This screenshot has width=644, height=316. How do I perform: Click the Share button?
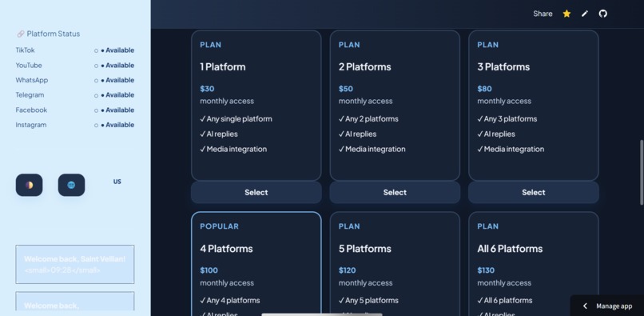pos(543,14)
